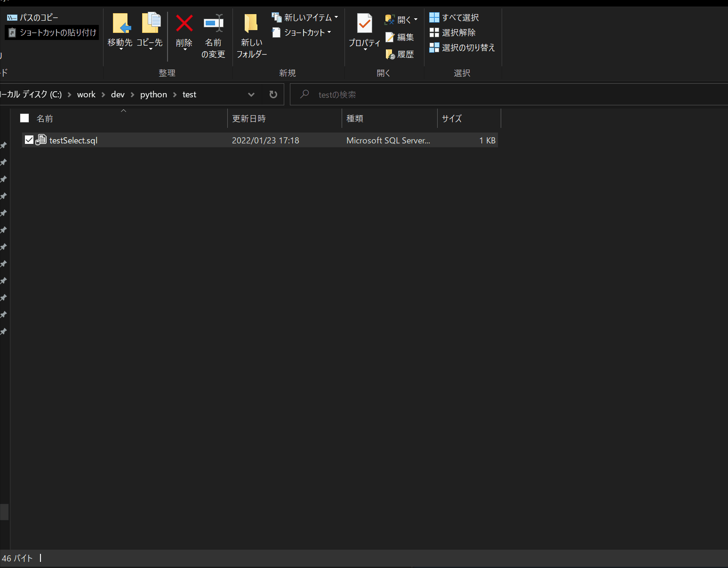Create a 新しいフォルダー (new folder)
Viewport: 728px width, 568px height.
click(251, 35)
